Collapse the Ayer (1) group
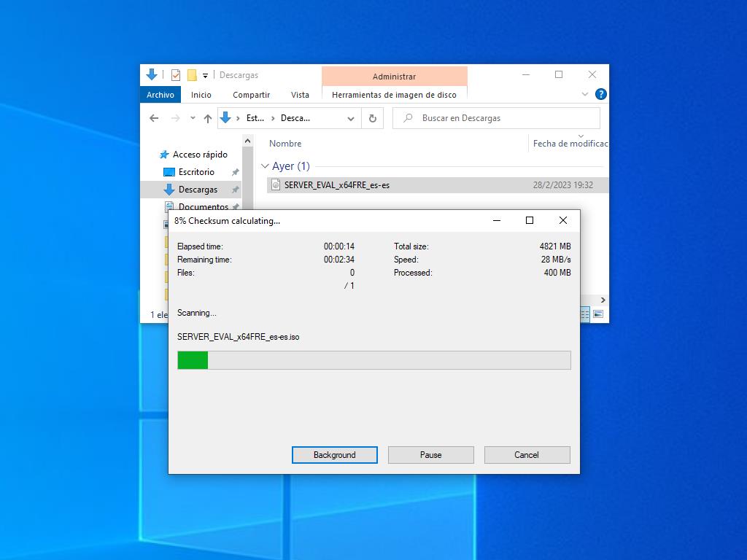747x560 pixels. pos(265,166)
